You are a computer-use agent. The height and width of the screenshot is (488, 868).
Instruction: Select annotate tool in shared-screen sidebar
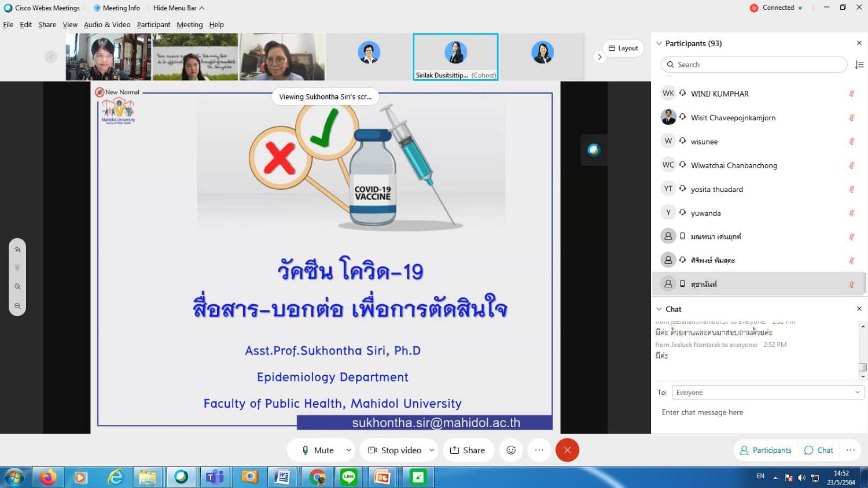[17, 250]
